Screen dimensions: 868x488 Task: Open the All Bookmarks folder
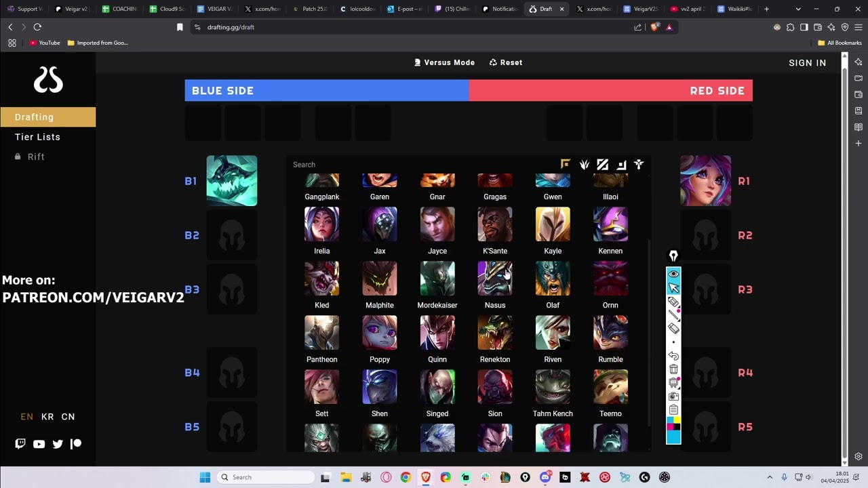840,43
